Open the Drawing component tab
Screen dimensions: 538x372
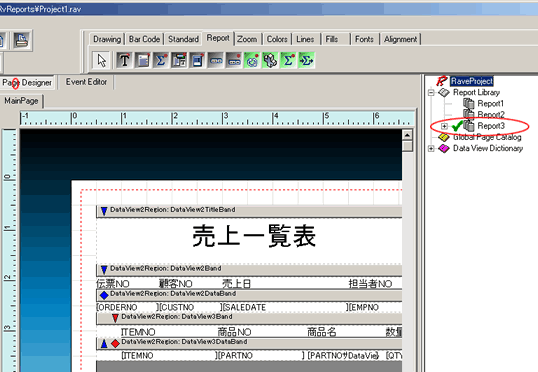107,39
